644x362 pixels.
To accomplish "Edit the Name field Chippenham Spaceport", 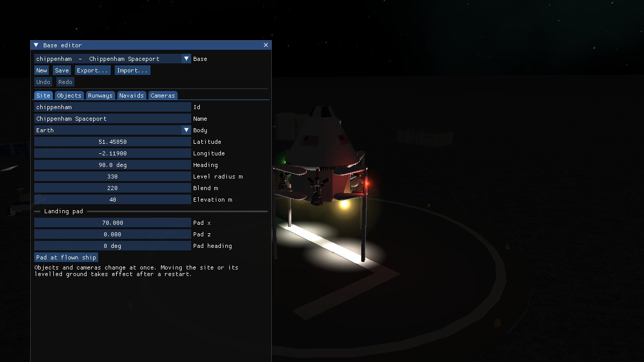I will pyautogui.click(x=113, y=119).
